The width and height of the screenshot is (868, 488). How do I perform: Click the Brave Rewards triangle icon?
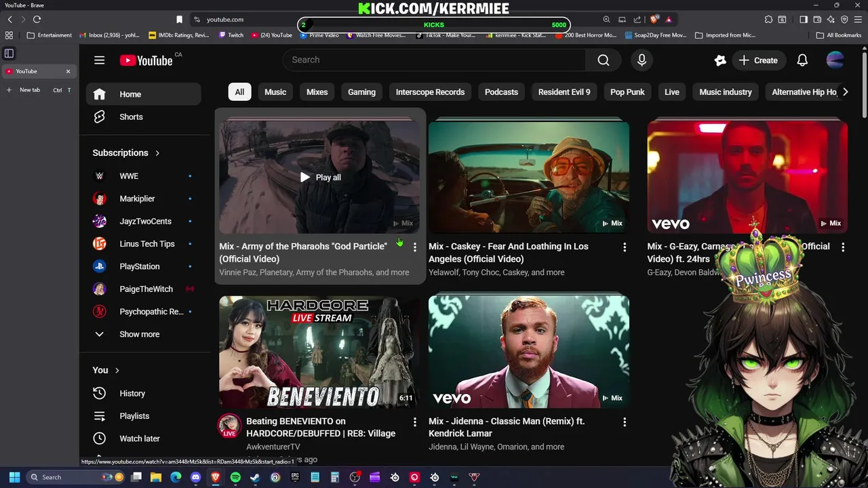669,20
